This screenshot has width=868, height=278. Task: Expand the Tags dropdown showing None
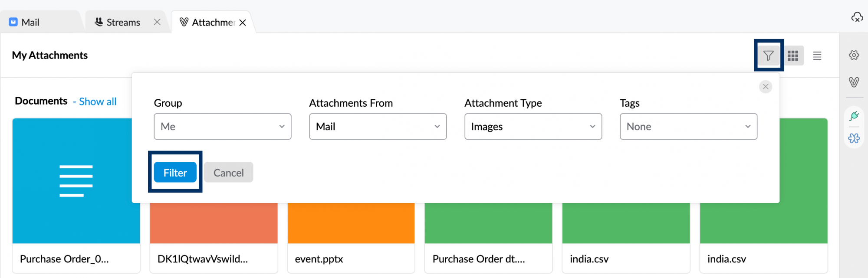click(x=688, y=127)
